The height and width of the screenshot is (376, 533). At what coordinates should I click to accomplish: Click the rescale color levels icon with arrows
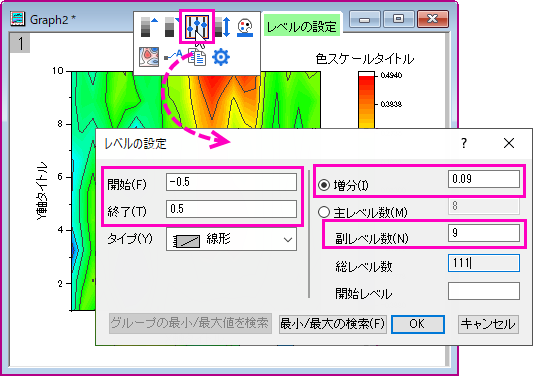pyautogui.click(x=223, y=27)
